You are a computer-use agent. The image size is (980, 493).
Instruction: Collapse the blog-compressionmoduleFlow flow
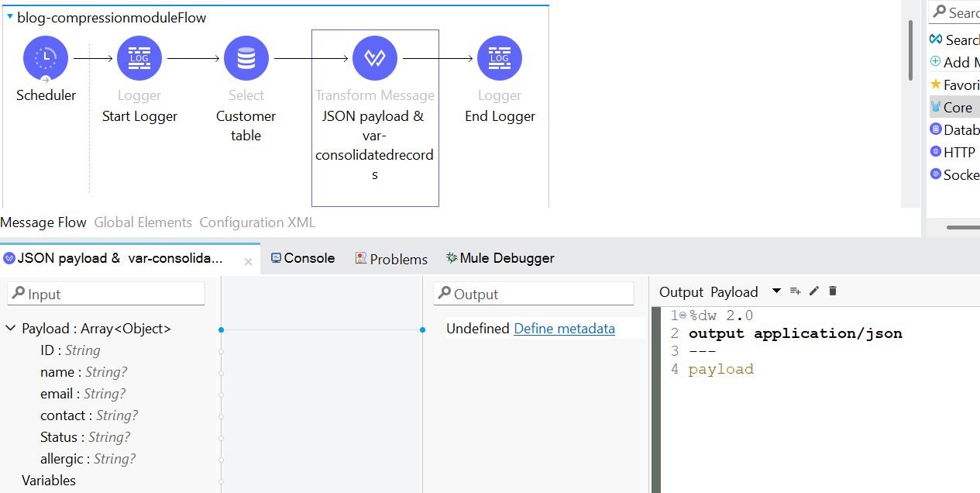(x=9, y=17)
